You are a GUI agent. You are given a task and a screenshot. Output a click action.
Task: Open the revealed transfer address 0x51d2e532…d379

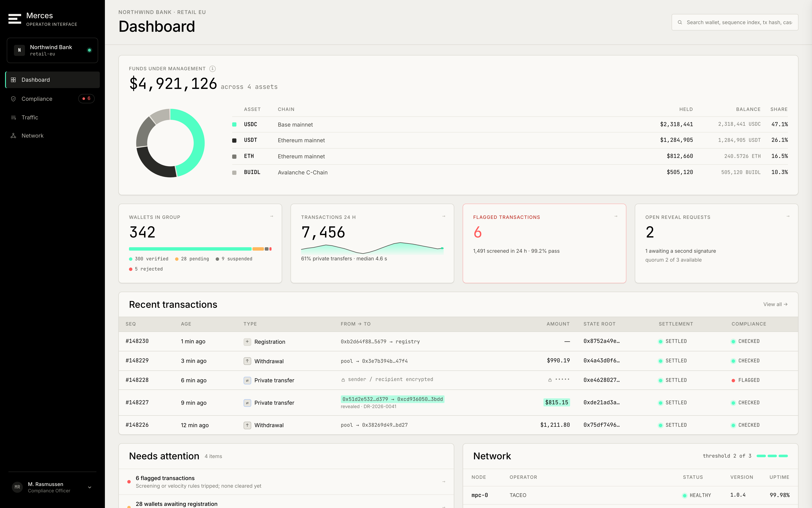pyautogui.click(x=365, y=399)
